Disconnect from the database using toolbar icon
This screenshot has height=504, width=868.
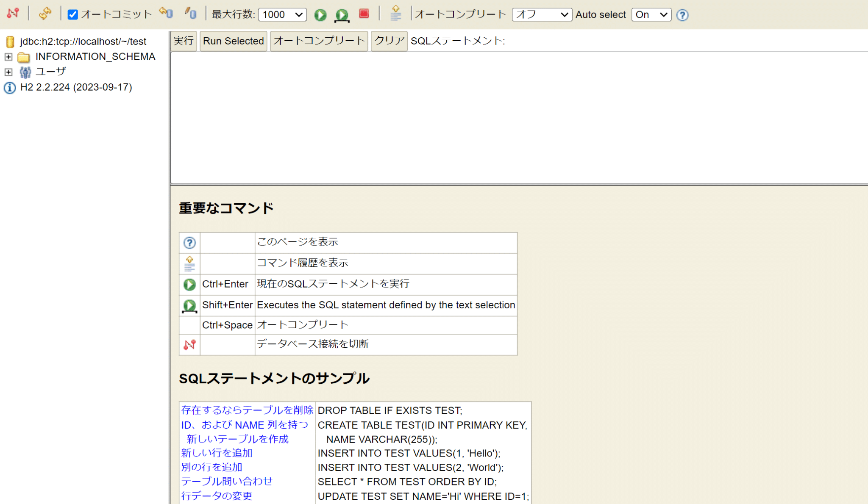(x=13, y=13)
